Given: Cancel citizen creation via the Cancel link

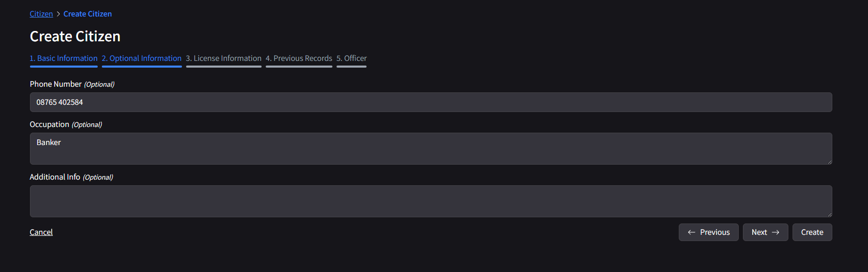Looking at the screenshot, I should point(41,232).
